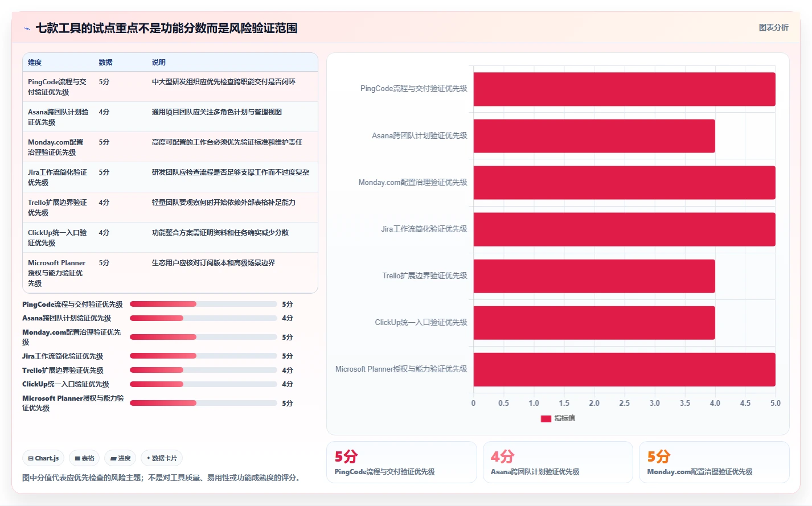Viewport: 812px width, 506px height.
Task: Click the footnote text about 图中分值
Action: tap(161, 478)
